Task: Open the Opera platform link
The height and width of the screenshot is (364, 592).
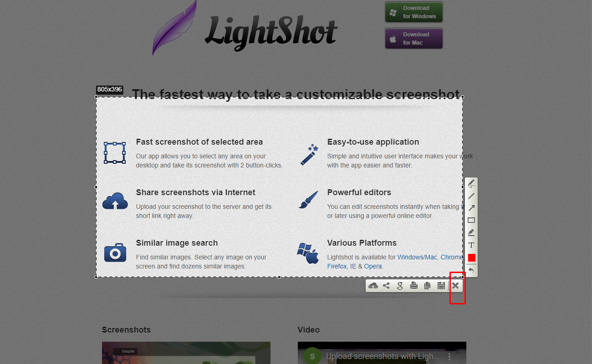Action: [373, 266]
